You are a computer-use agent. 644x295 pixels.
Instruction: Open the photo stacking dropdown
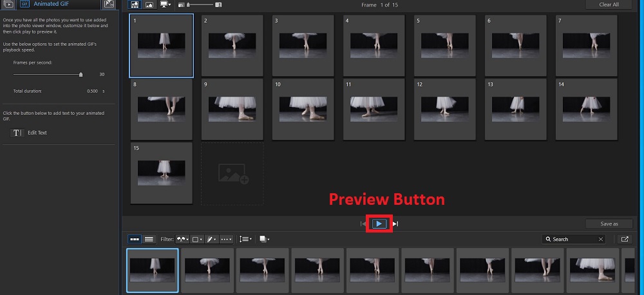click(265, 239)
